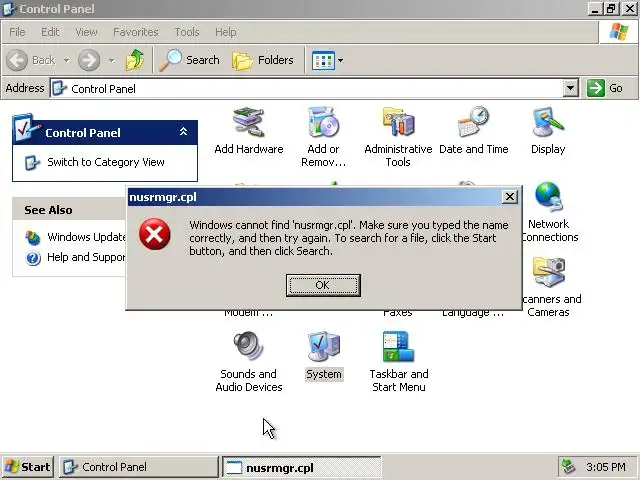Go up one folder level

coord(135,60)
